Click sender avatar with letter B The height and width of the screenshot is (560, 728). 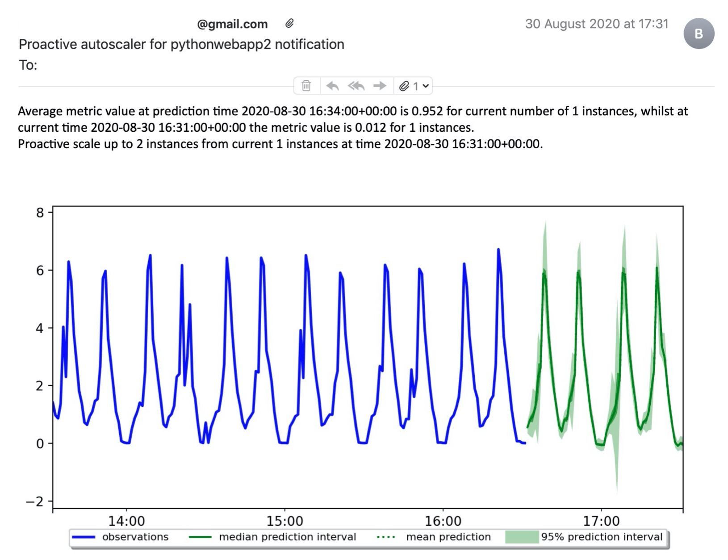pos(699,33)
